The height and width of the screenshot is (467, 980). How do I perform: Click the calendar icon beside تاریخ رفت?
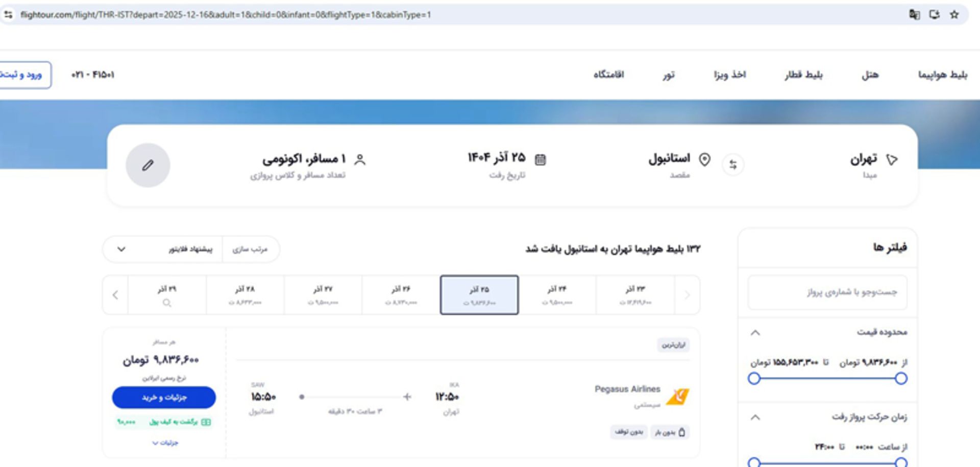[x=541, y=159]
